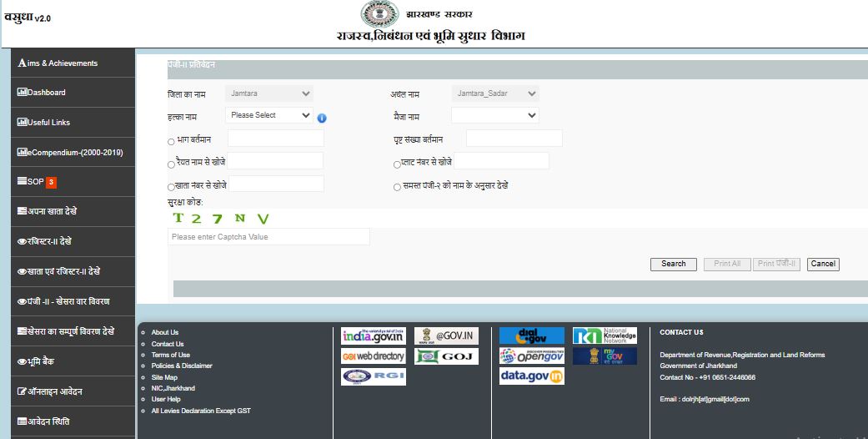
Task: Open SOP sidebar item
Action: point(73,182)
